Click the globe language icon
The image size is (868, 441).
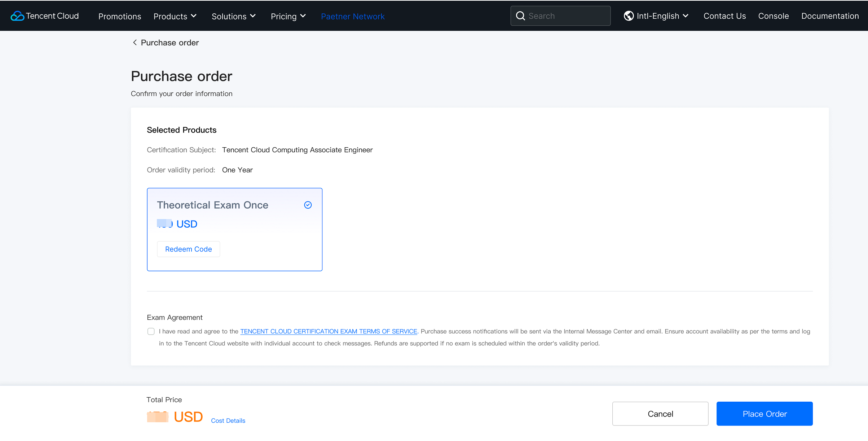[x=629, y=16]
